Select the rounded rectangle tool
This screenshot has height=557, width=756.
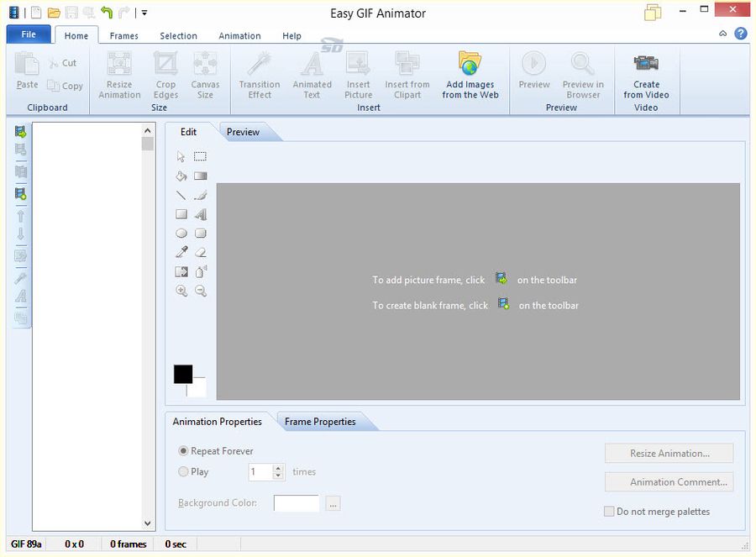(201, 234)
